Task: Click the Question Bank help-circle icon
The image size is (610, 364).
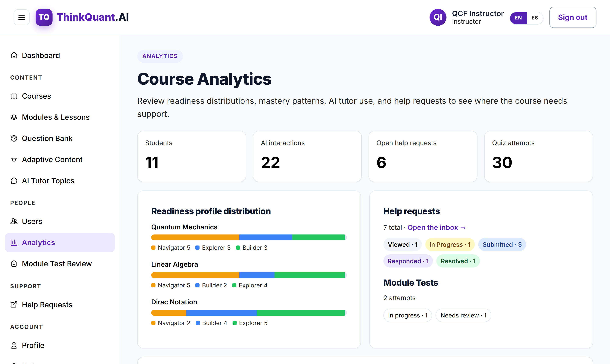Action: (14, 139)
